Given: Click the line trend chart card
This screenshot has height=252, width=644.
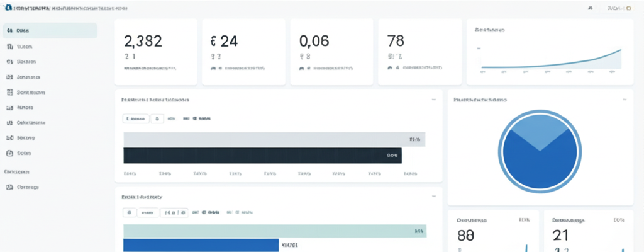Looking at the screenshot, I should pyautogui.click(x=550, y=52).
